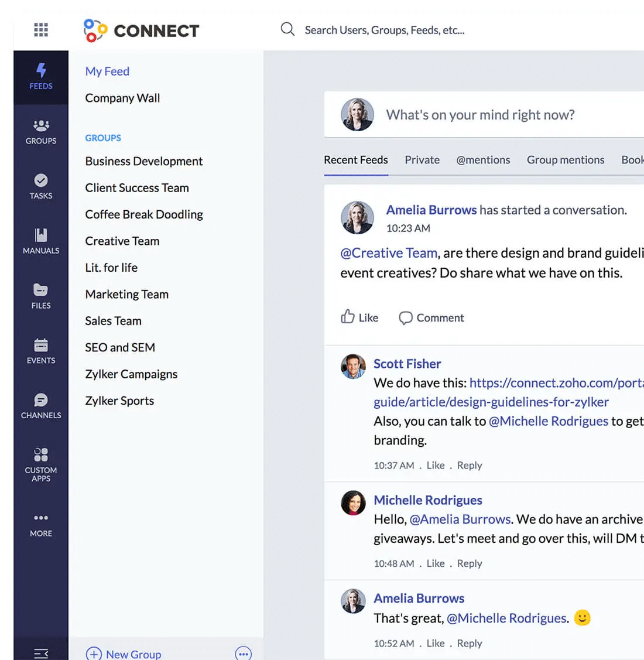Open the app launcher grid icon

click(41, 30)
